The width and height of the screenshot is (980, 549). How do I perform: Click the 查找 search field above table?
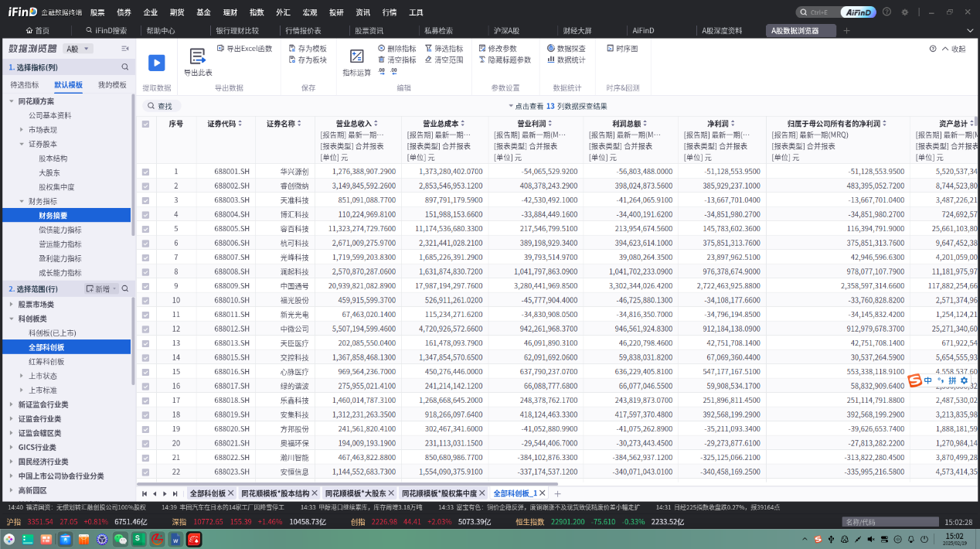click(x=162, y=106)
